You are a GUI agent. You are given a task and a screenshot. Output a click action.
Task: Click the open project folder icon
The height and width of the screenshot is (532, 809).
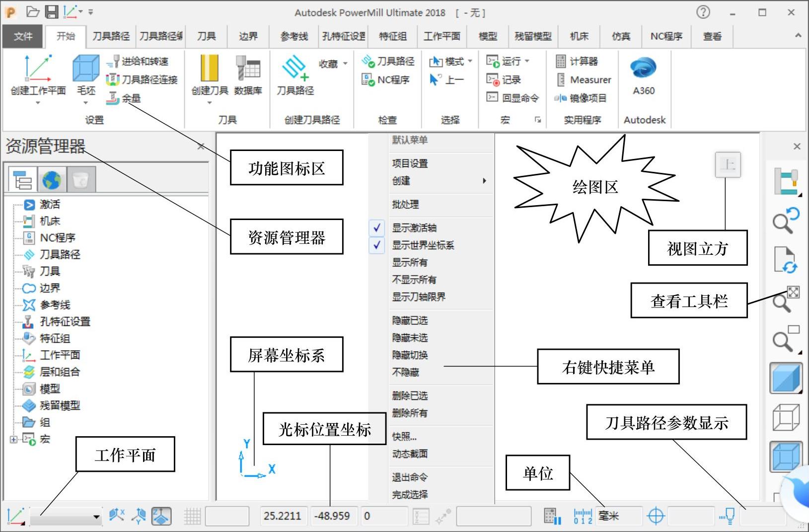[33, 11]
